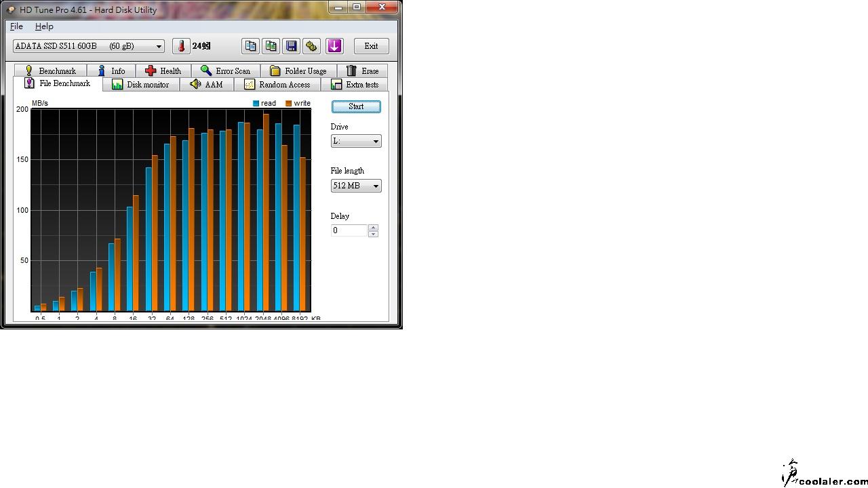
Task: Click the HD Tune title bar icon
Action: tap(10, 9)
